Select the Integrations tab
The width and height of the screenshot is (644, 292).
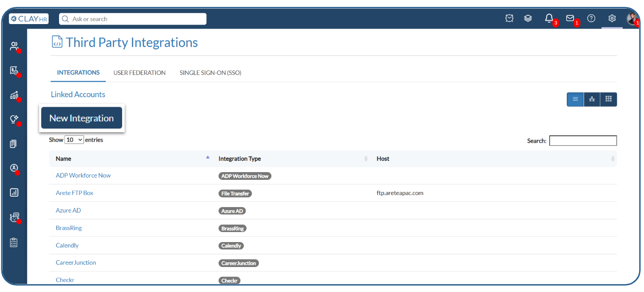click(79, 73)
